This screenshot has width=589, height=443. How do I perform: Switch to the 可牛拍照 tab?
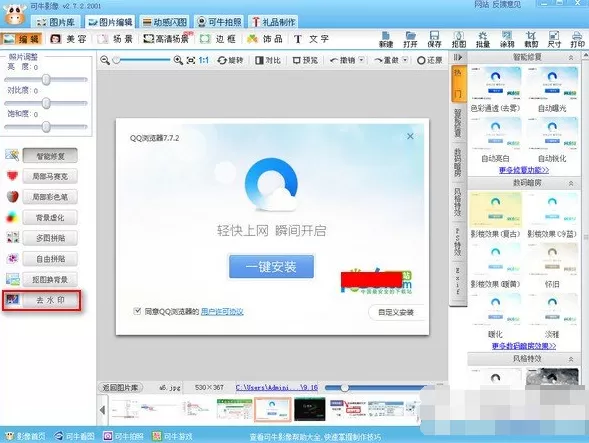point(220,22)
